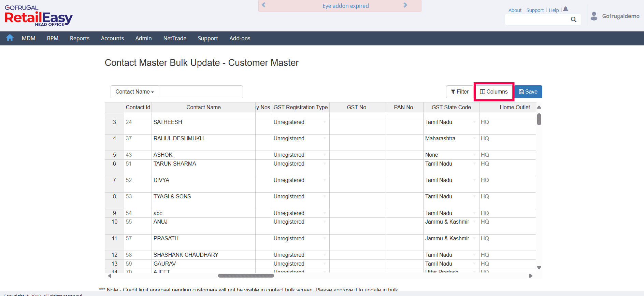This screenshot has width=644, height=296.
Task: Open GST State Code dropdown for ANUJ
Action: click(474, 222)
